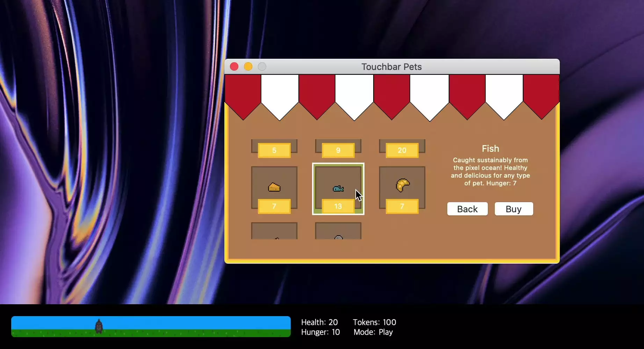Image resolution: width=644 pixels, height=349 pixels.
Task: Click the 7 price tag under the croissant
Action: tap(402, 206)
